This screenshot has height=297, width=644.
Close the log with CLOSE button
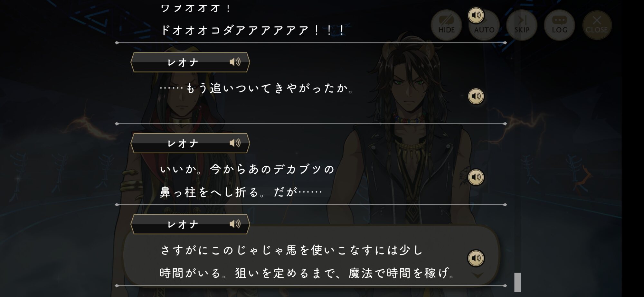click(597, 25)
